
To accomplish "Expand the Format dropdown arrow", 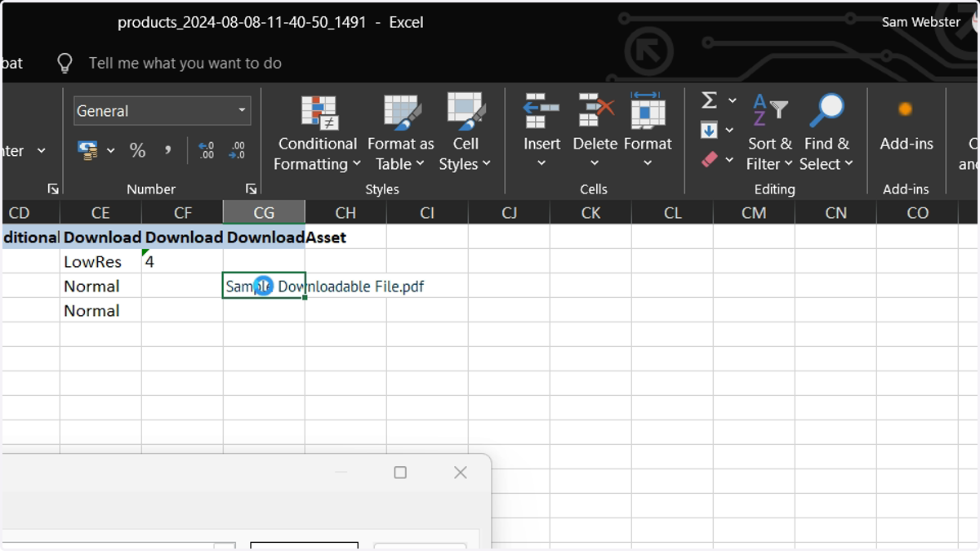I will pyautogui.click(x=648, y=163).
